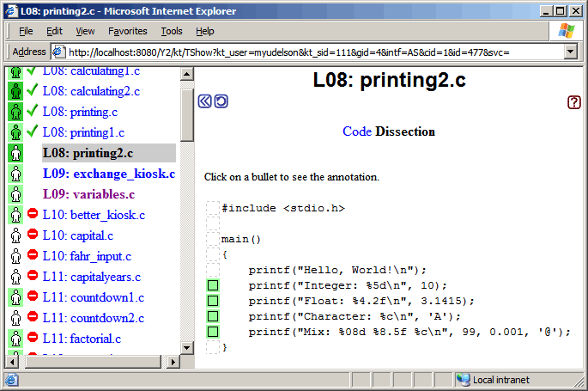588x391 pixels.
Task: Click person icon next to L08: printing1.c
Action: [x=15, y=132]
